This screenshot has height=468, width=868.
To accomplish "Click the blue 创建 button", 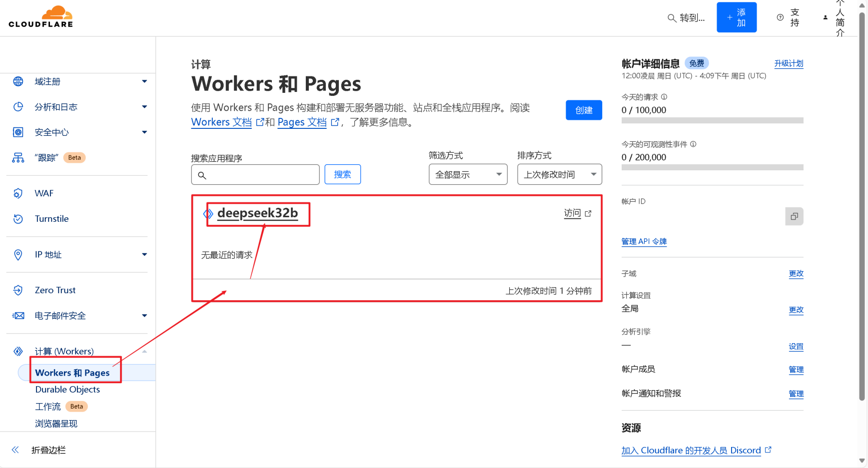I will point(584,110).
